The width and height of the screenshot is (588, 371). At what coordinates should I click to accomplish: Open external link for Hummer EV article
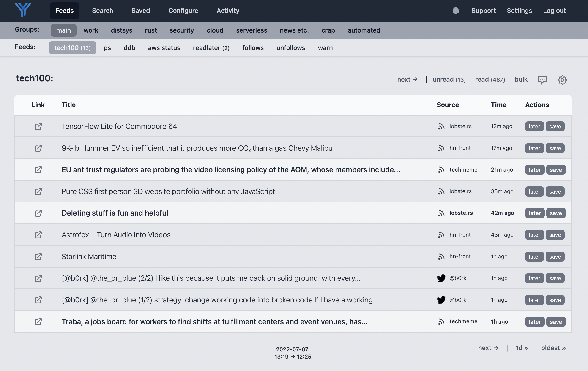pyautogui.click(x=38, y=148)
